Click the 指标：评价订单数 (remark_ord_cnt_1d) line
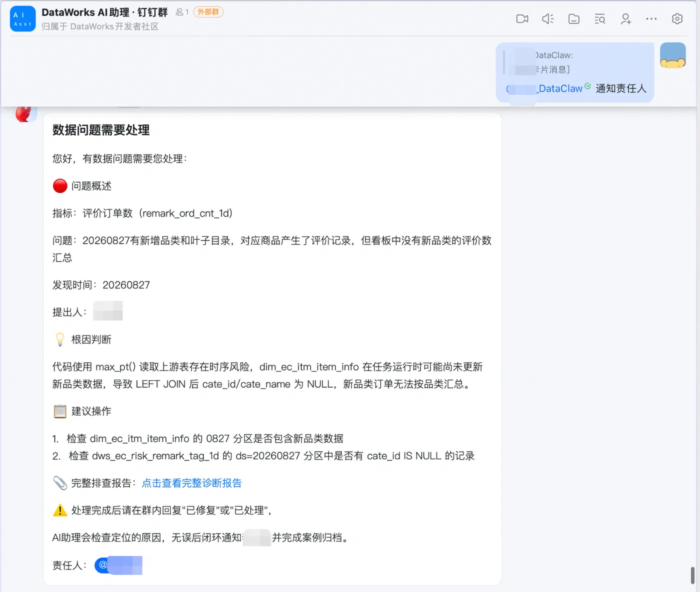The height and width of the screenshot is (592, 700). point(142,213)
